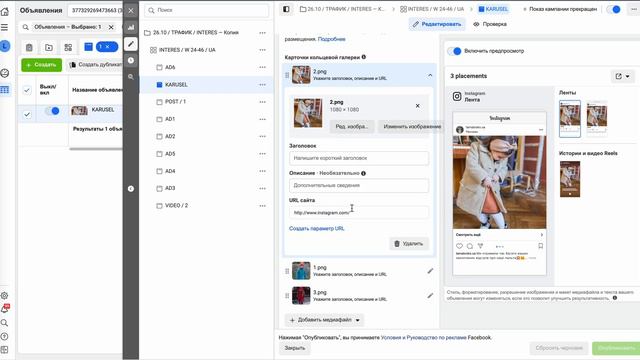Screen dimensions: 640x360
Task: Open the home icon in left sidebar
Action: coord(5,11)
